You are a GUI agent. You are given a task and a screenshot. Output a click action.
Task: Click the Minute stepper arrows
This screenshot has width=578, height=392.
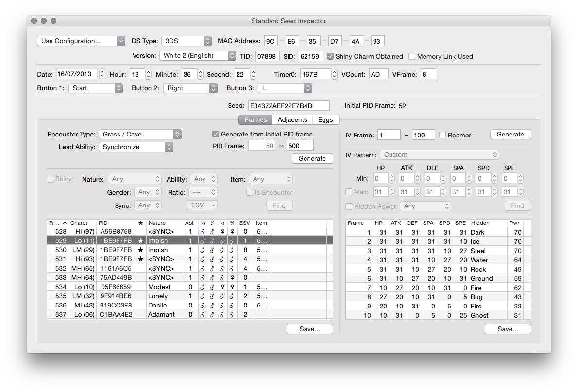point(200,74)
